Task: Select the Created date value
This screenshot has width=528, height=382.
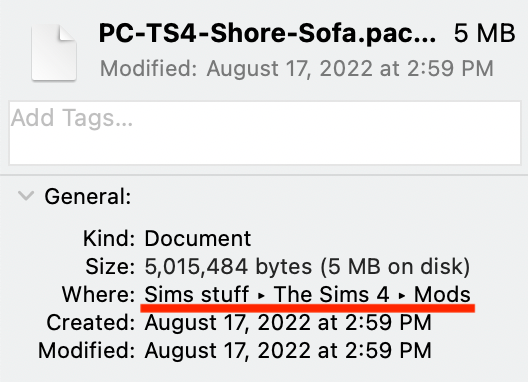Action: point(288,322)
